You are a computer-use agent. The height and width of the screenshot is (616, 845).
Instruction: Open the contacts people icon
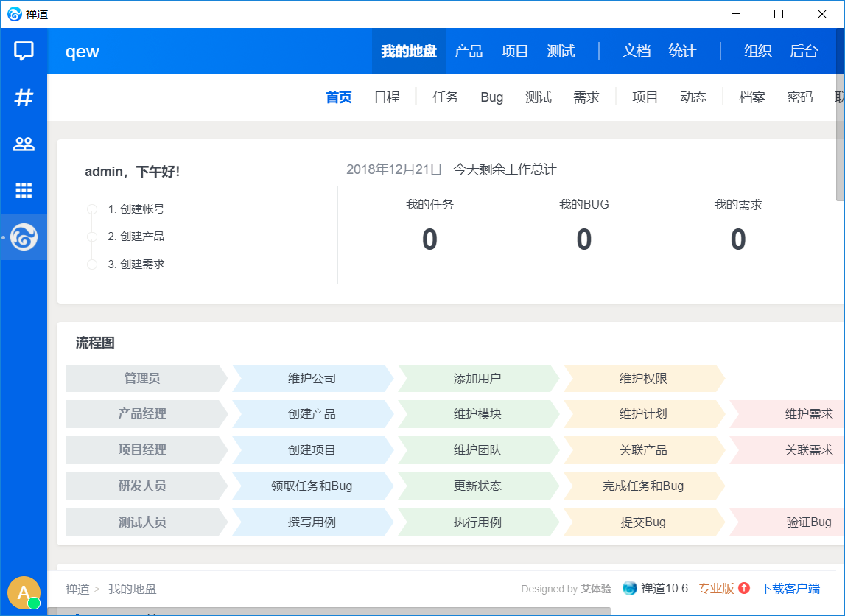tap(24, 144)
